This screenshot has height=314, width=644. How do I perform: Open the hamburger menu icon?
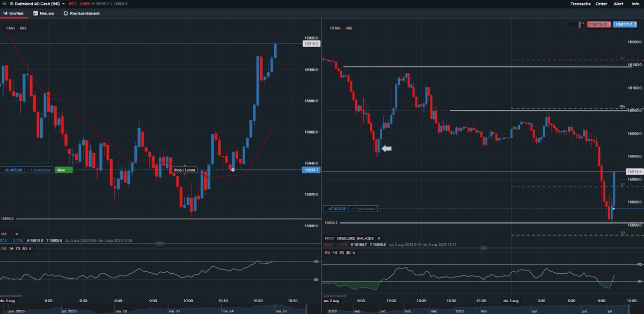(4, 4)
